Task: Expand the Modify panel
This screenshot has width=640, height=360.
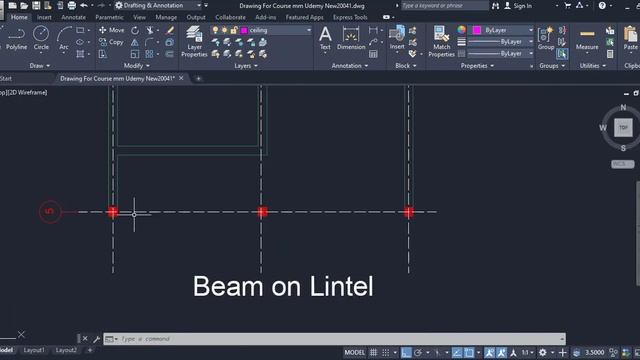Action: [x=136, y=65]
